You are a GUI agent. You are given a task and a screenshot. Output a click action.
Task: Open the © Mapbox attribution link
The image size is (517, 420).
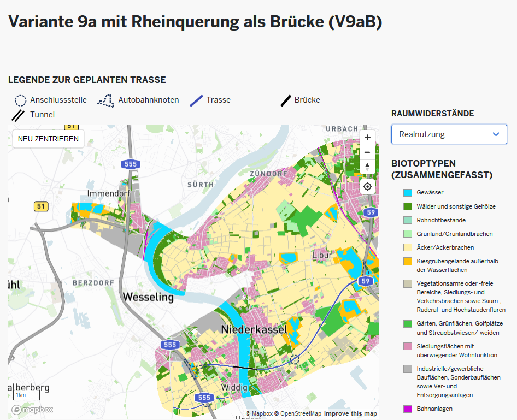259,413
